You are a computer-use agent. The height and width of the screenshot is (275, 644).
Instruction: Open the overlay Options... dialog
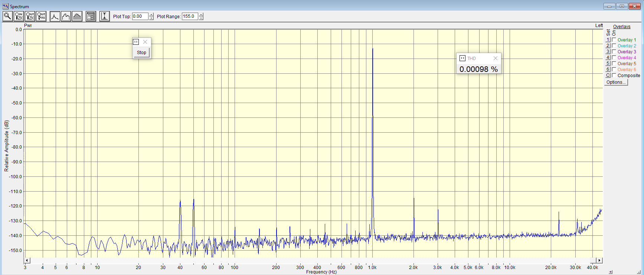(x=616, y=82)
